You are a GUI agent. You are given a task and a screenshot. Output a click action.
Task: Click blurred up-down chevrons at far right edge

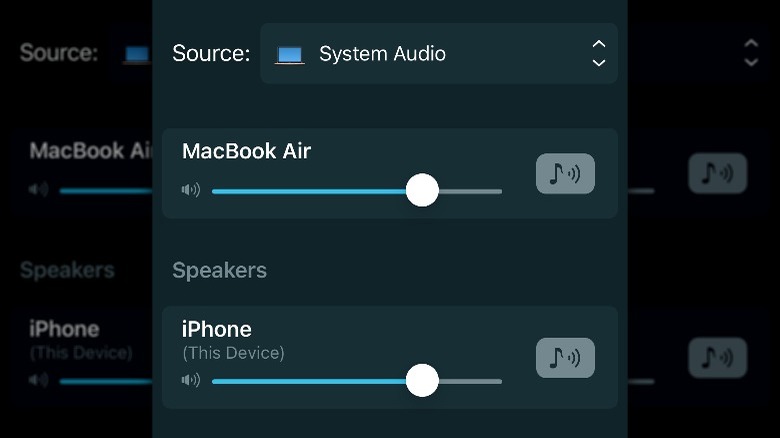751,54
